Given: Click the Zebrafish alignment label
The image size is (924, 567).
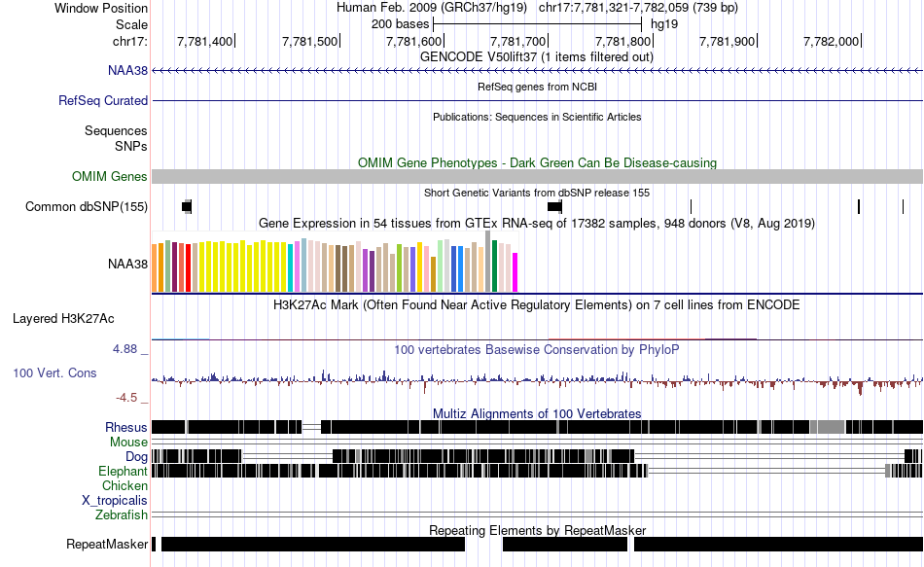Looking at the screenshot, I should 122,515.
